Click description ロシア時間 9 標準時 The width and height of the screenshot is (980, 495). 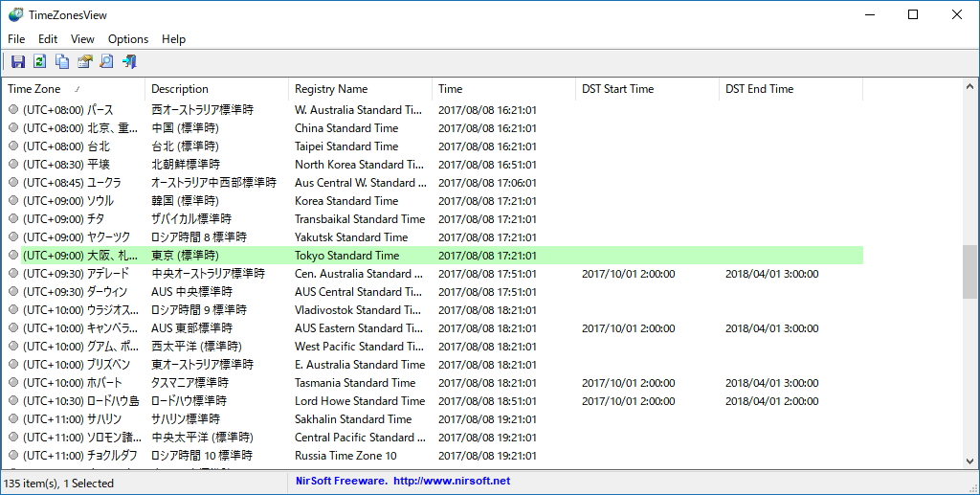[199, 310]
